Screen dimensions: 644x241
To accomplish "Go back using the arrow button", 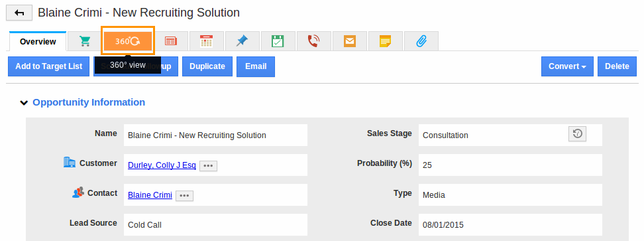I will pyautogui.click(x=19, y=13).
